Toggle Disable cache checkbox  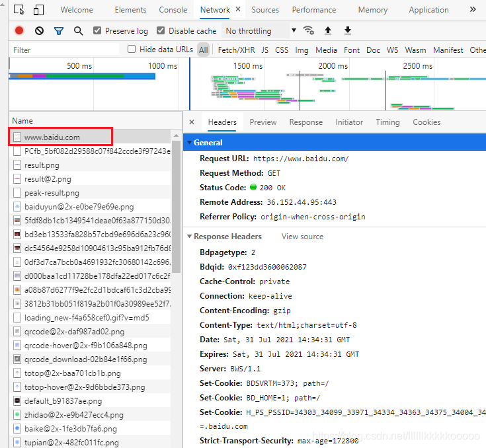coord(161,30)
